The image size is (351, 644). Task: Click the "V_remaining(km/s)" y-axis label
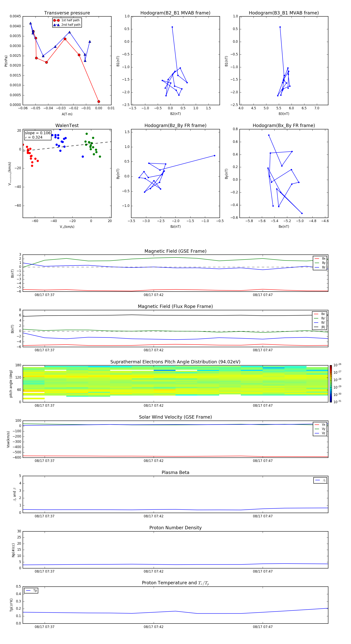tap(10, 173)
